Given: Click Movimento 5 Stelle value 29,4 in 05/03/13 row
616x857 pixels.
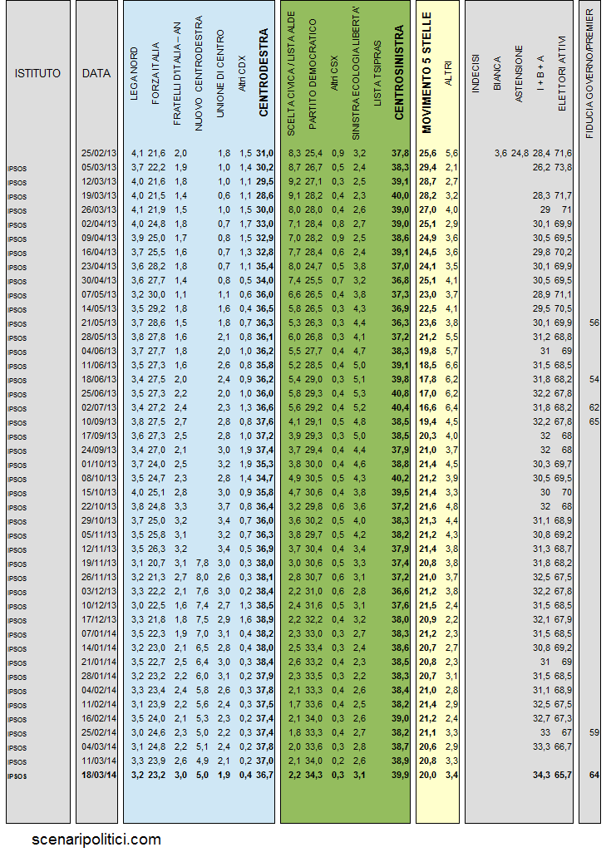Looking at the screenshot, I should pos(427,168).
